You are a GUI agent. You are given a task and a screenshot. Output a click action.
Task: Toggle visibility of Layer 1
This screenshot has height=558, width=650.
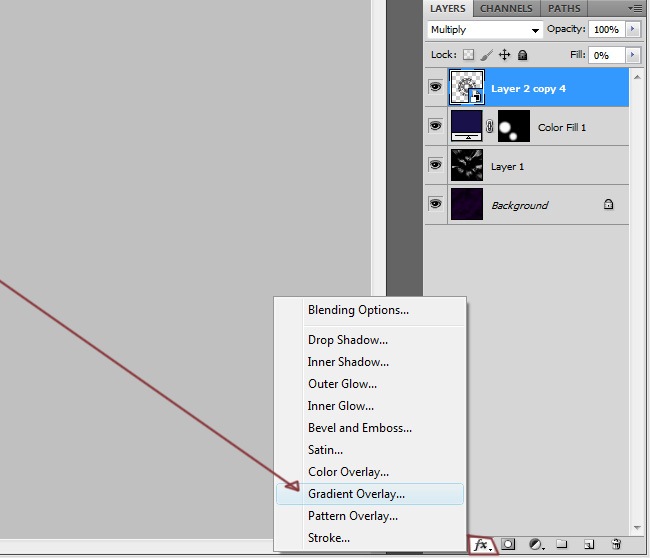435,165
